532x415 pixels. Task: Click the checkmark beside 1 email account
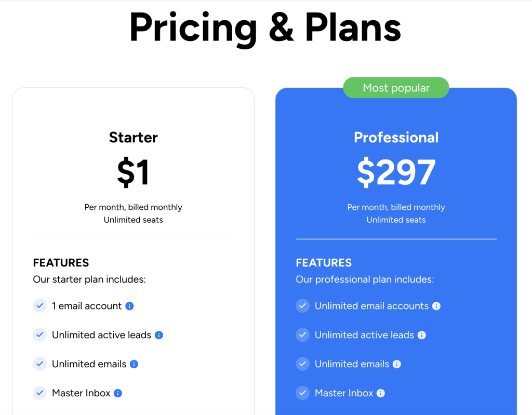(40, 306)
